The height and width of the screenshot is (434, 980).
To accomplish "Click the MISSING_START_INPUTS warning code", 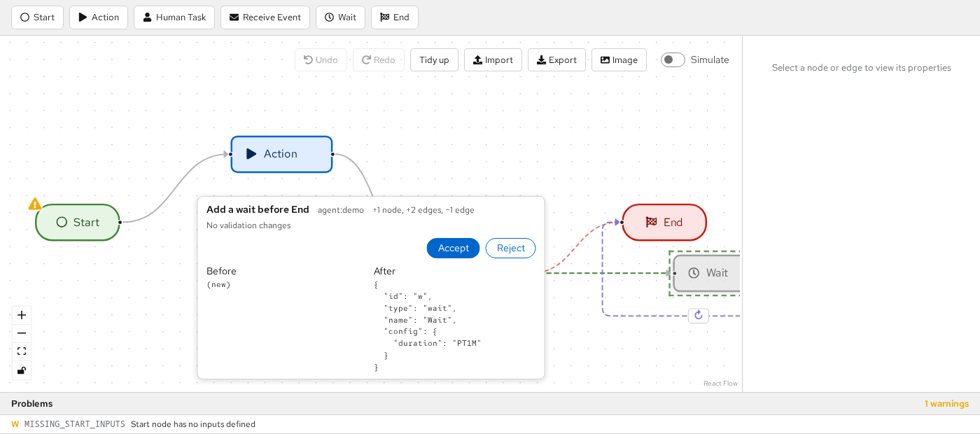I will pyautogui.click(x=75, y=424).
